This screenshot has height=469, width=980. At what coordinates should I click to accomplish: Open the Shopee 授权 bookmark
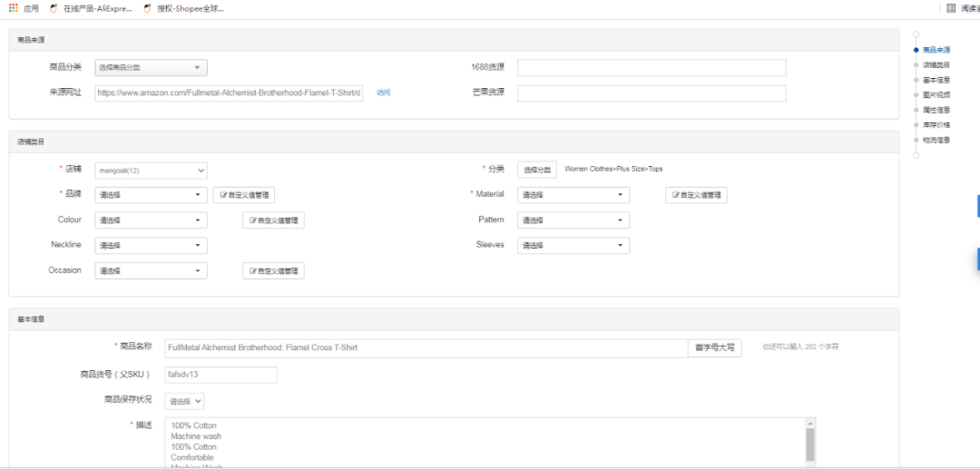pyautogui.click(x=184, y=8)
